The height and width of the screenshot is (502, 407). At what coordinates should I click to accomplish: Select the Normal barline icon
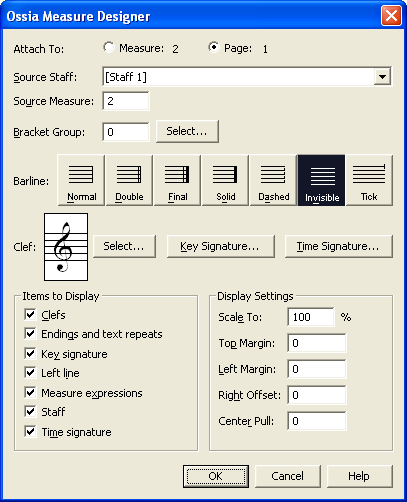tap(81, 180)
